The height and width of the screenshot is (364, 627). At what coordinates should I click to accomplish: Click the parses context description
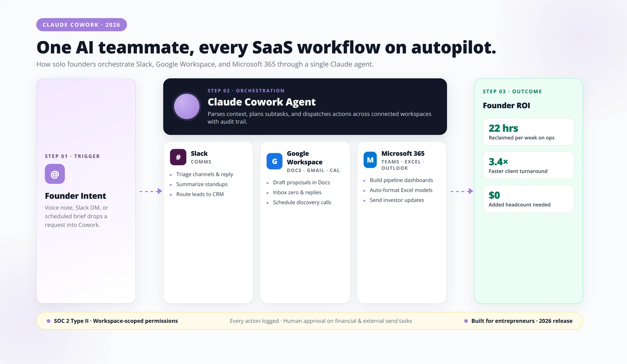[x=319, y=118]
